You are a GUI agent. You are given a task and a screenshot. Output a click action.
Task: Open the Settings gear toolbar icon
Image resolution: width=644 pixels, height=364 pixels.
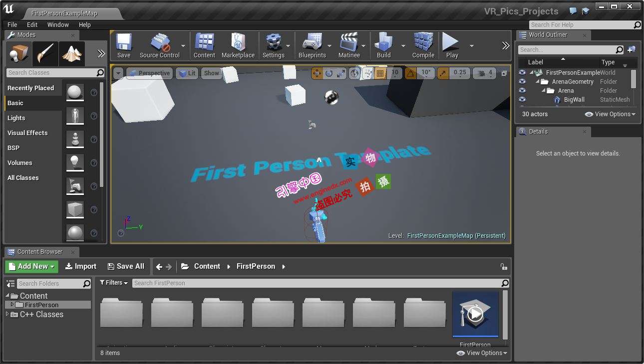[274, 46]
